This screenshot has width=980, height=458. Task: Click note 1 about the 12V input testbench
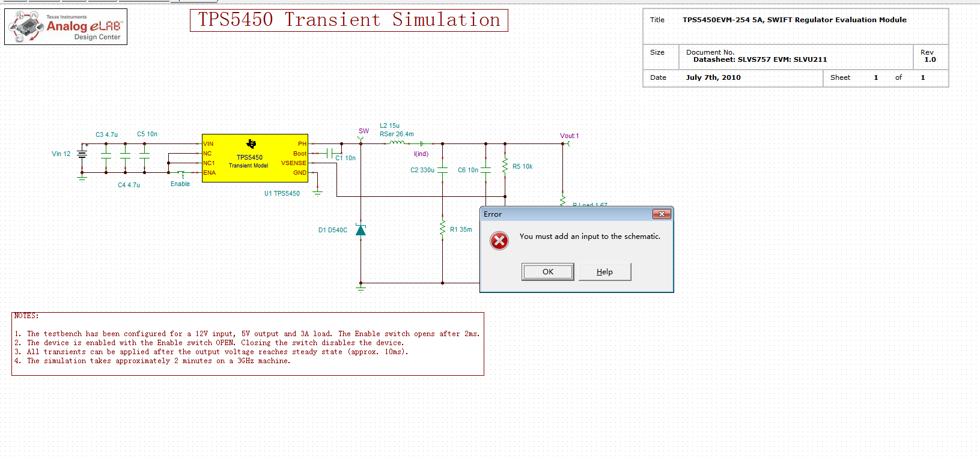click(x=247, y=334)
